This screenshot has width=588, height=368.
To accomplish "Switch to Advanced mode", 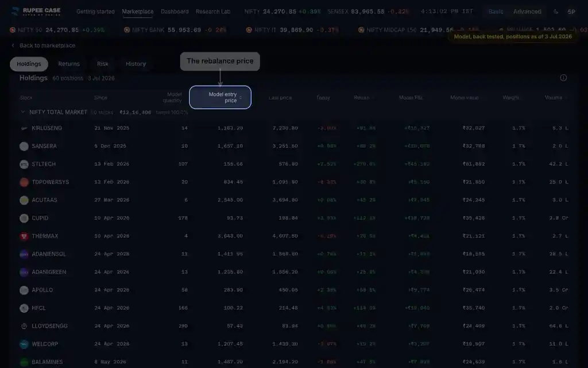I will (x=527, y=11).
